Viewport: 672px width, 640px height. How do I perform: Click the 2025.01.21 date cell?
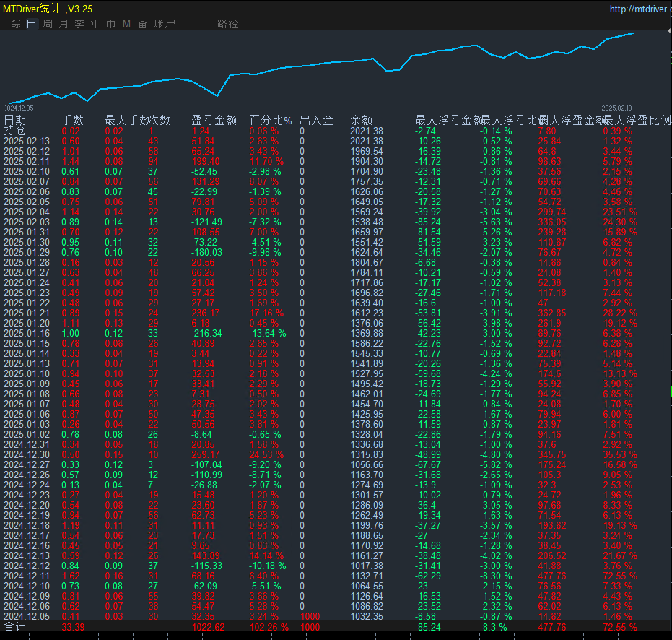(27, 313)
